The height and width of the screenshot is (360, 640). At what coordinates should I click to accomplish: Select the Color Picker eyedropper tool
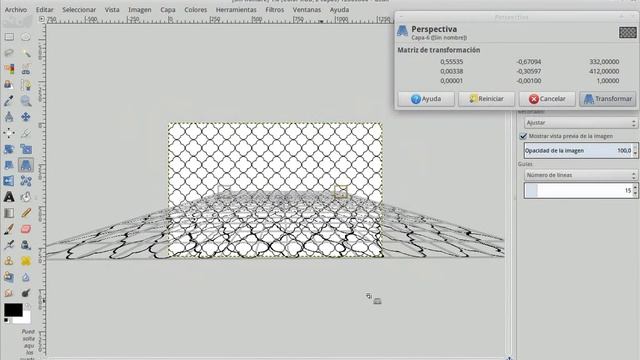pos(9,101)
